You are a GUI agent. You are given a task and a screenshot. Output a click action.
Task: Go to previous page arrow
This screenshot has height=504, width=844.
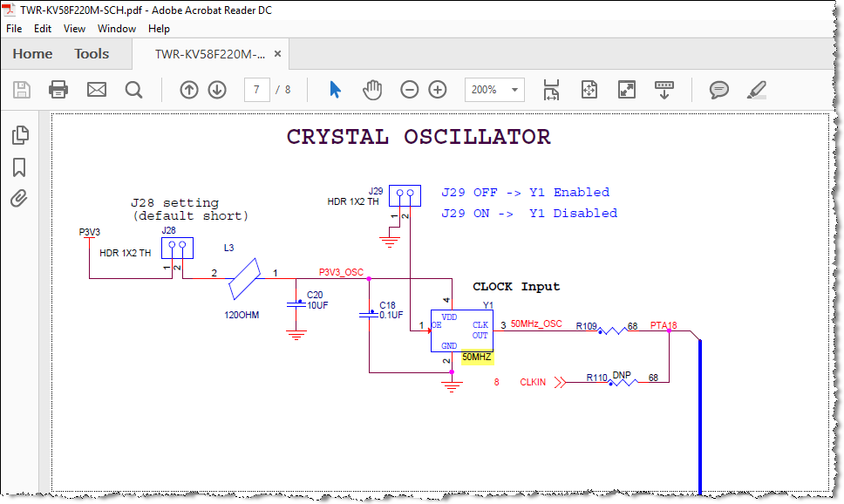tap(189, 90)
